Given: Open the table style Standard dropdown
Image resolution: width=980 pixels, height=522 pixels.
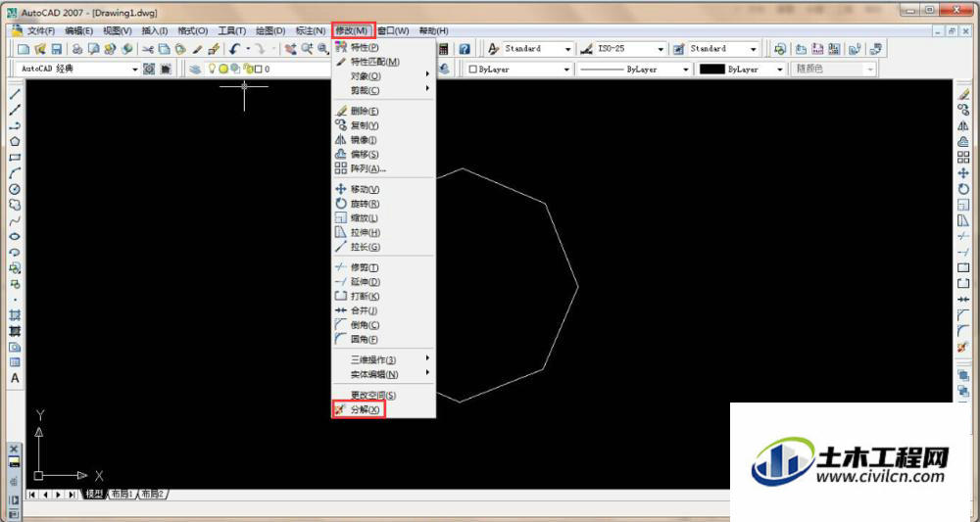Looking at the screenshot, I should pos(753,49).
